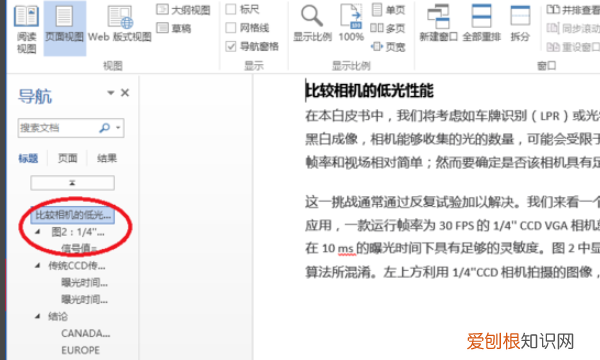Image resolution: width=600 pixels, height=360 pixels.
Task: Go to the second 曝光时间... heading
Action: click(85, 299)
